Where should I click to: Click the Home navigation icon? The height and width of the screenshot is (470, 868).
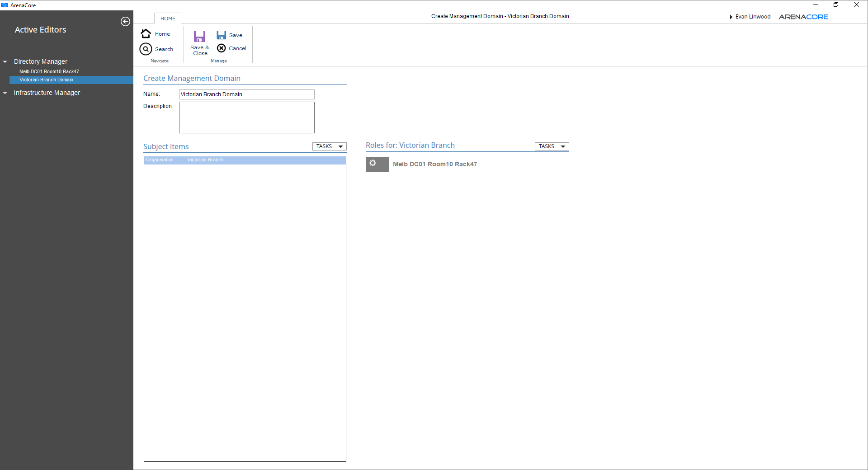pyautogui.click(x=146, y=34)
